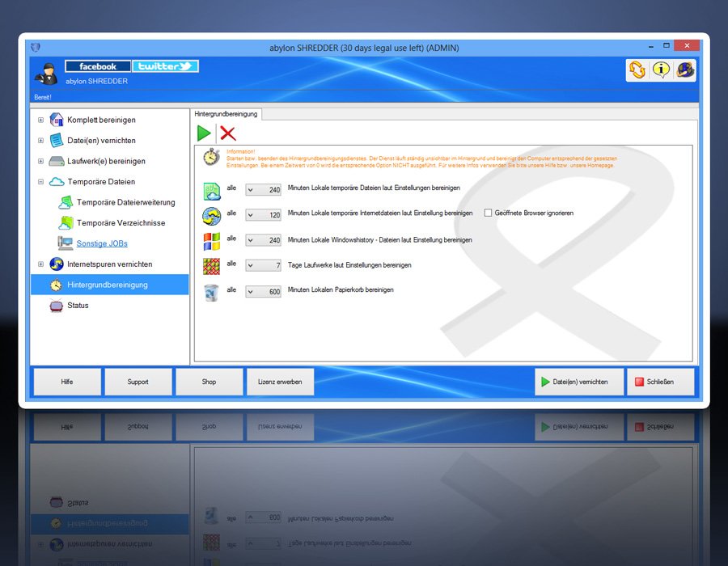728x566 pixels.
Task: Expand the Komplett bereinigen tree node
Action: tap(41, 120)
